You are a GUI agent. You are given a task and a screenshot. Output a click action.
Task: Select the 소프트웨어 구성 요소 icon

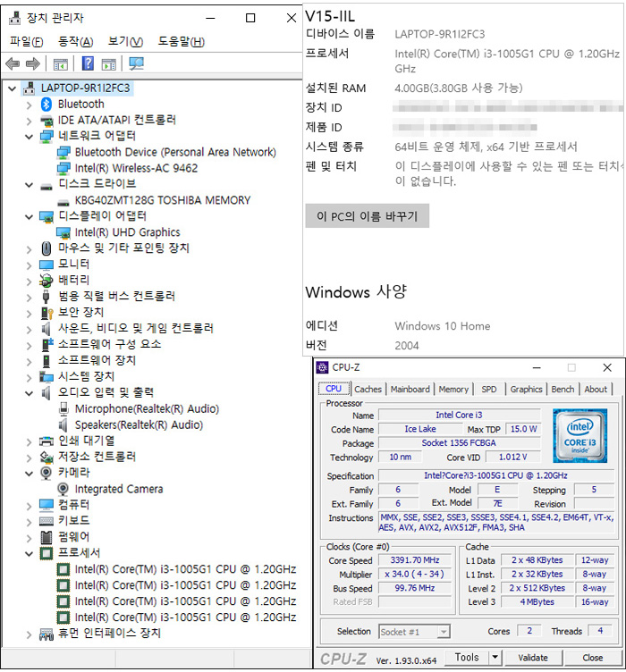47,344
